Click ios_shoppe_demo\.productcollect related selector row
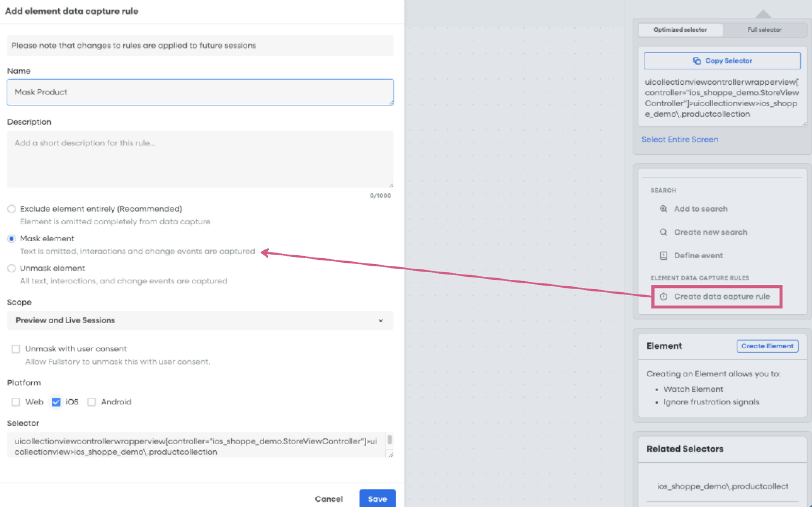Screen dimensions: 812x507 click(722, 486)
